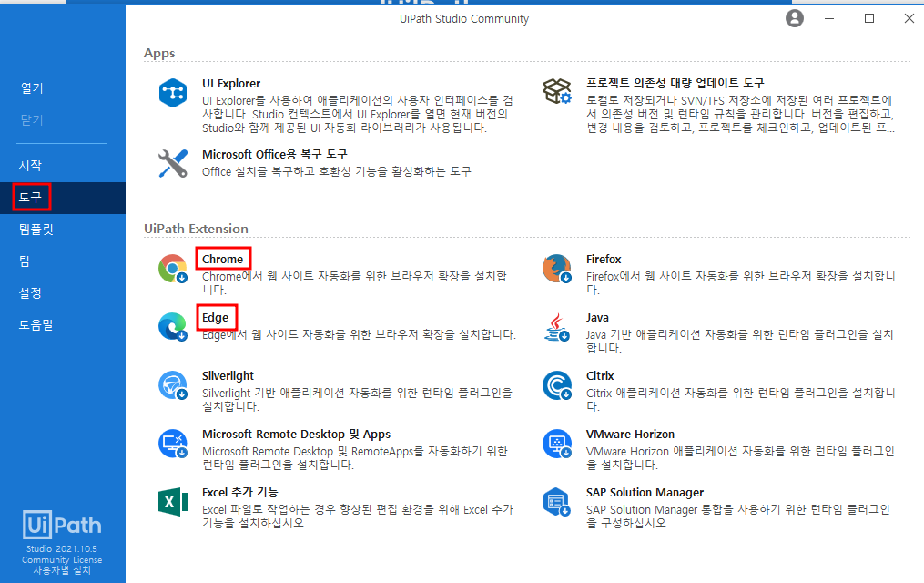The width and height of the screenshot is (924, 583).
Task: Click the Excel add-in icon
Action: (x=173, y=502)
